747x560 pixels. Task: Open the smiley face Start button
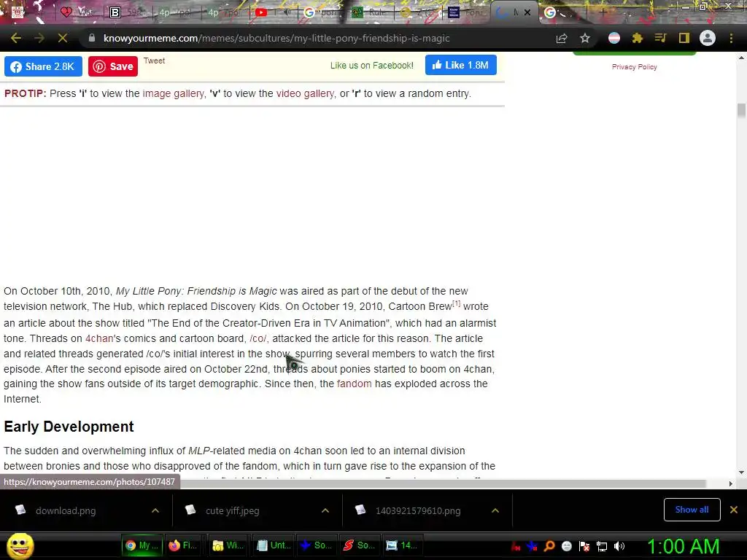point(20,545)
